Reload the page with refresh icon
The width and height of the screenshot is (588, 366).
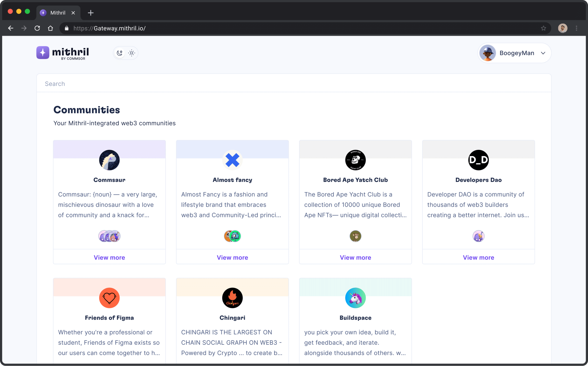click(37, 28)
